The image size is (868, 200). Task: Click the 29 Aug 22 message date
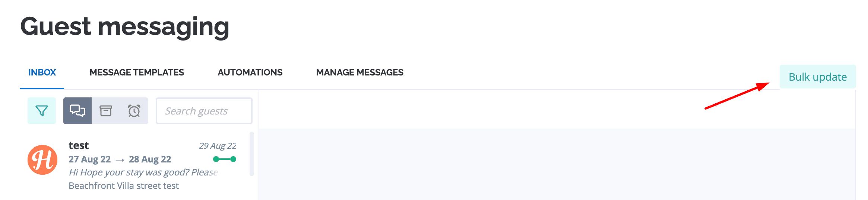[218, 146]
